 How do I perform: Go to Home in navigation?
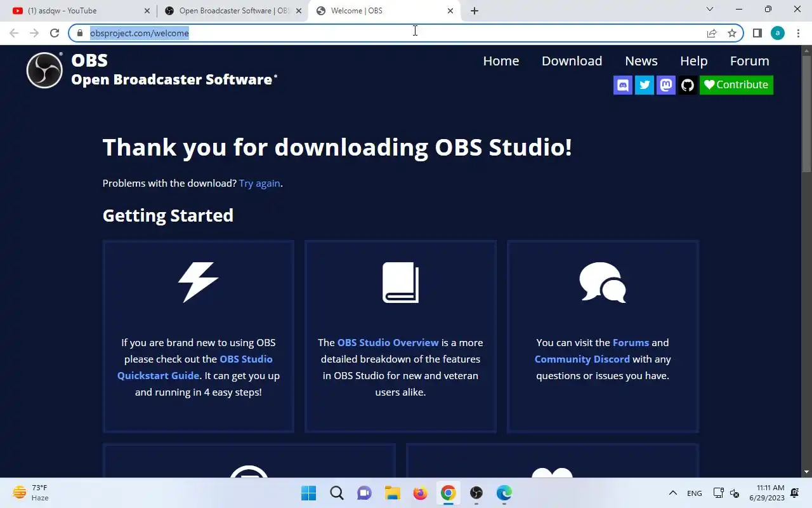click(501, 61)
